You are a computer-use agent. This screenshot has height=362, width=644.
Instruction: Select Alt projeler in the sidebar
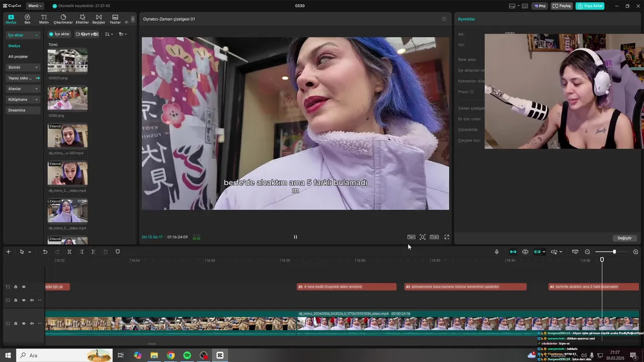point(18,56)
